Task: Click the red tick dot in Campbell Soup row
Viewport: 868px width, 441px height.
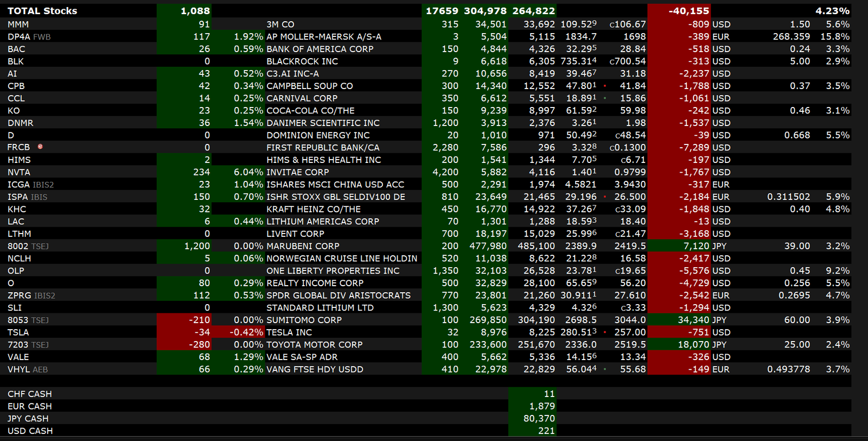Action: tap(605, 86)
